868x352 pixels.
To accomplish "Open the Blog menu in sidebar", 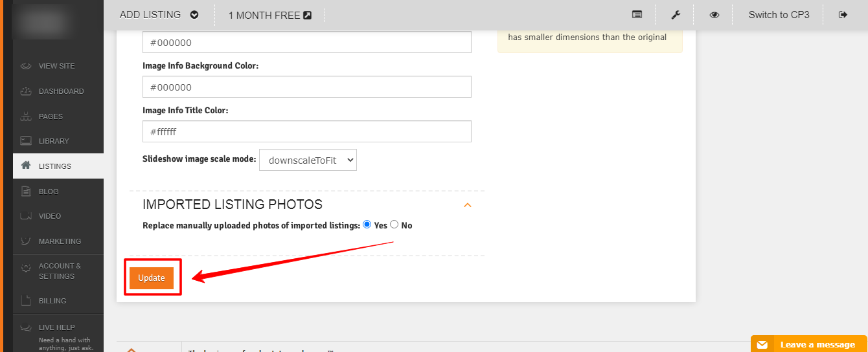I will (x=49, y=192).
